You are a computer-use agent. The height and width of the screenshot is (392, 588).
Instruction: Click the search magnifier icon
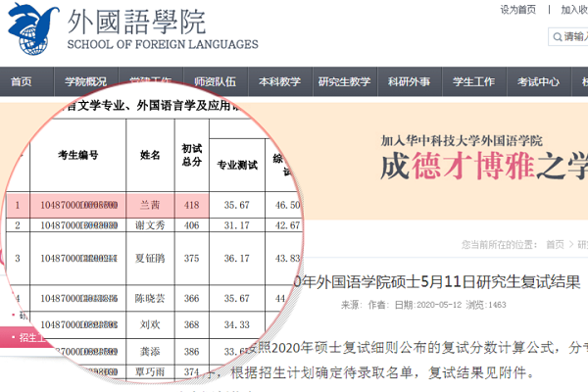(x=558, y=37)
